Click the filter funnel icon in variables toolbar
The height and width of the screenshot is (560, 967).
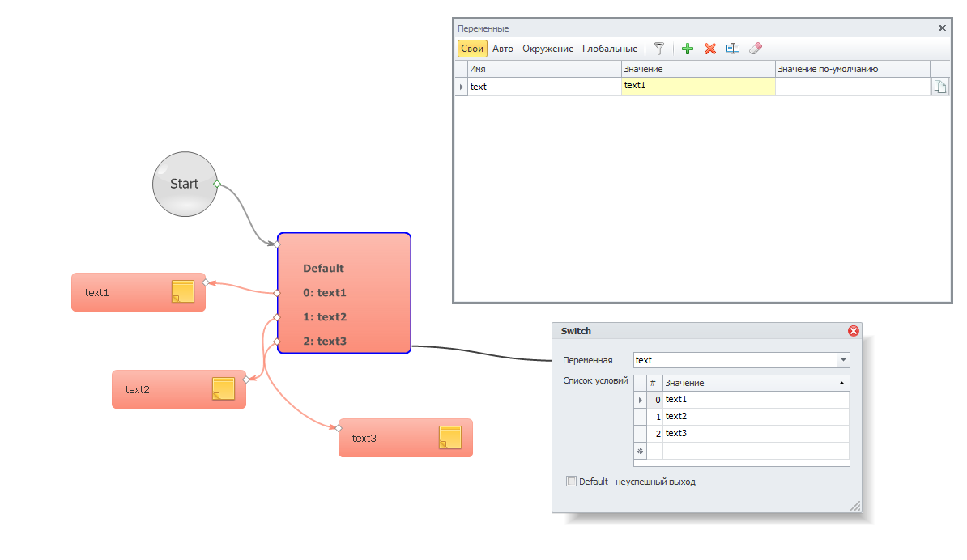(x=659, y=49)
